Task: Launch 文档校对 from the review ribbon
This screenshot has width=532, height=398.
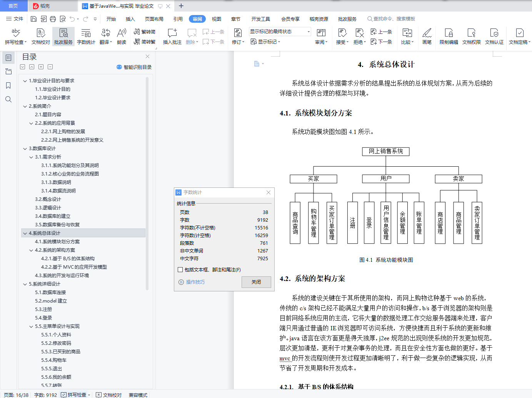Action: tap(41, 37)
